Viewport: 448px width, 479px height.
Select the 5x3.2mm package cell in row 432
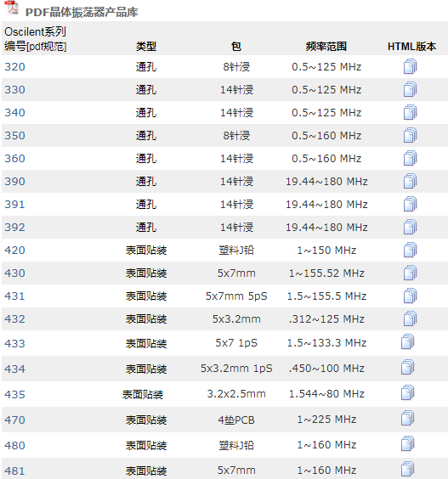pos(236,318)
